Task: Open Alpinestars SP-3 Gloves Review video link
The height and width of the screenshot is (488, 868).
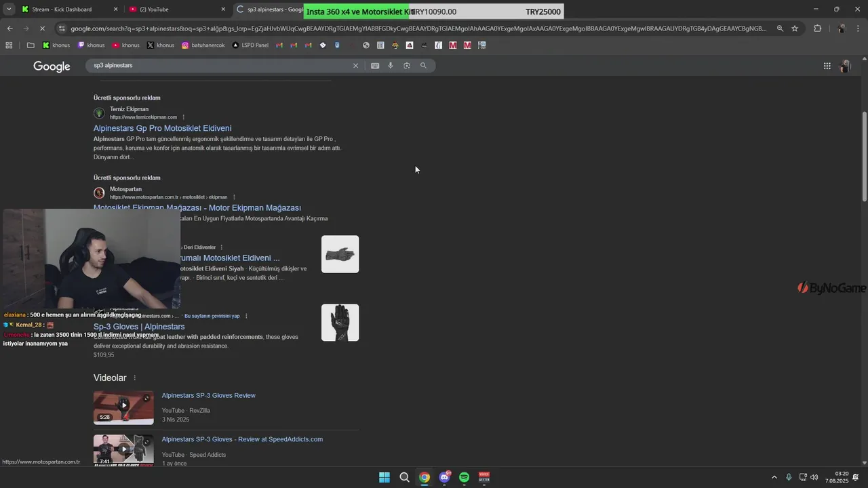Action: coord(208,396)
